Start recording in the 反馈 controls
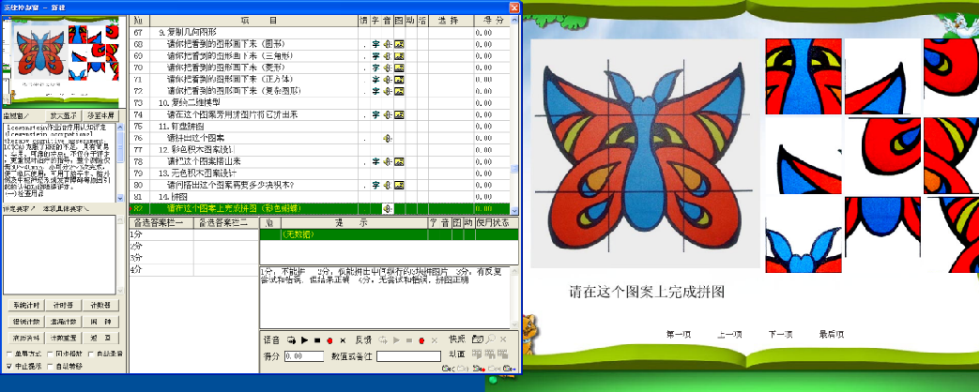The width and height of the screenshot is (980, 392). [421, 340]
